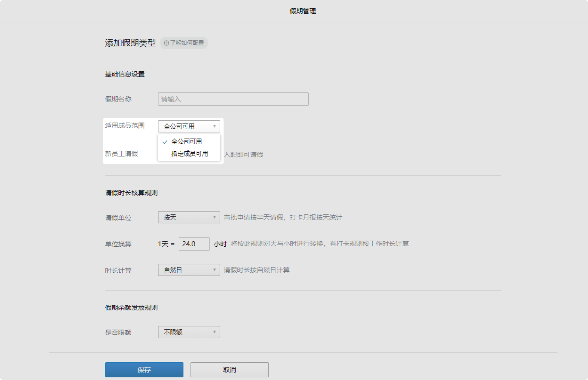Click arrow on the 按天 dropdown
This screenshot has height=380, width=588.
coord(214,217)
